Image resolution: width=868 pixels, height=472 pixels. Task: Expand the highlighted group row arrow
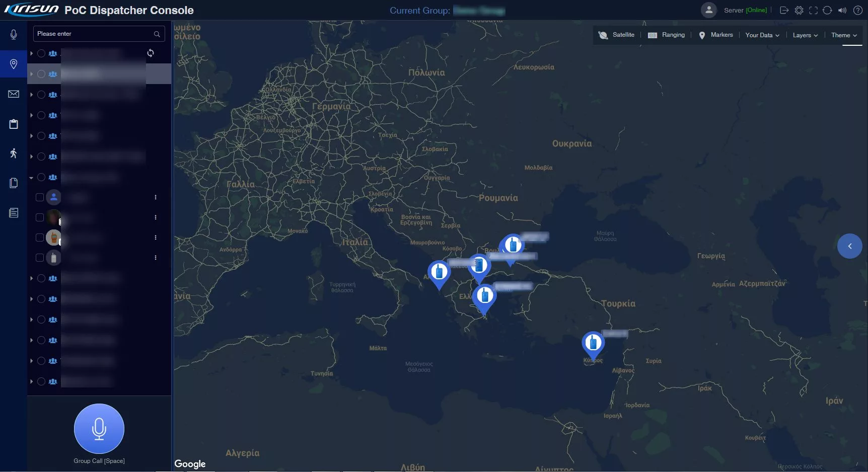pos(31,74)
